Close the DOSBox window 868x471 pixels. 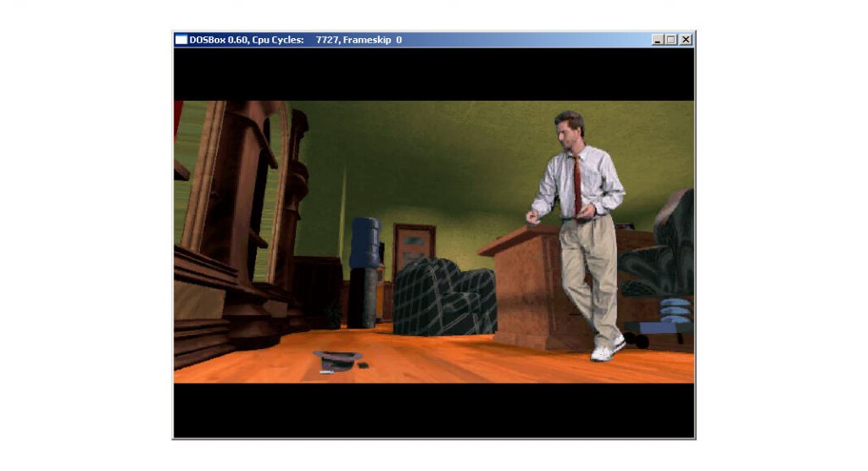tap(686, 40)
